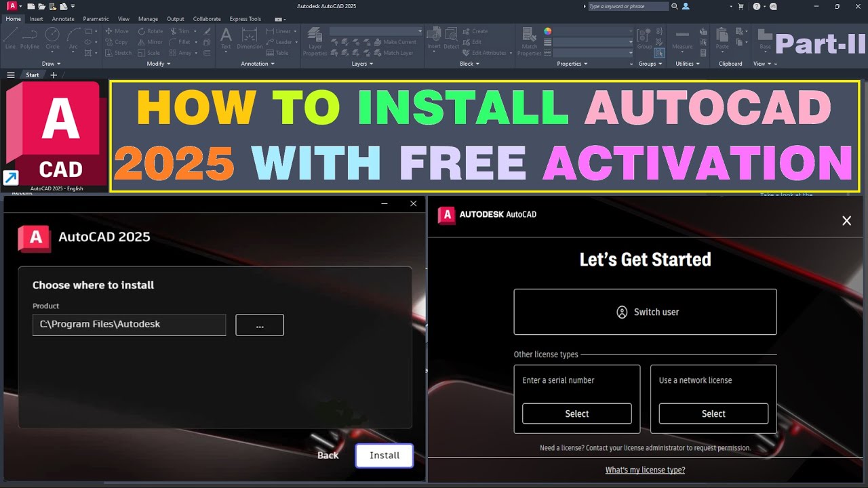Viewport: 868px width, 488px height.
Task: Expand the Groups panel dropdown
Action: point(650,64)
